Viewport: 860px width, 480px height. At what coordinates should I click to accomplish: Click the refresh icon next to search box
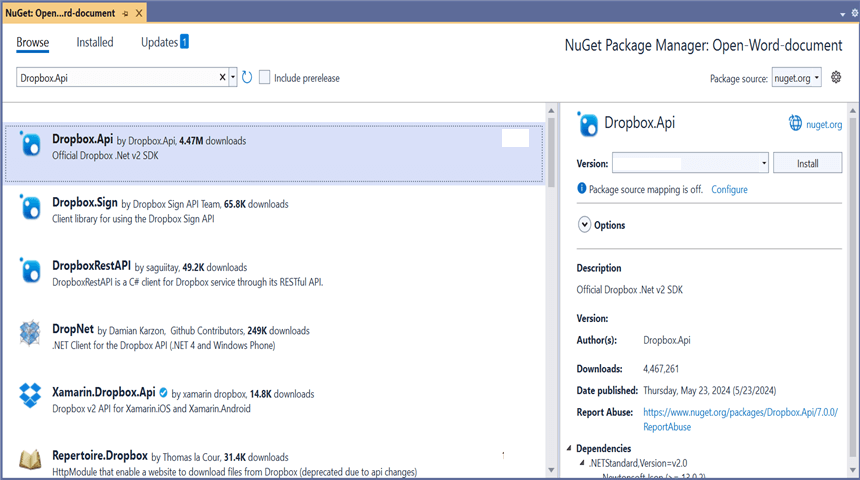coord(247,77)
